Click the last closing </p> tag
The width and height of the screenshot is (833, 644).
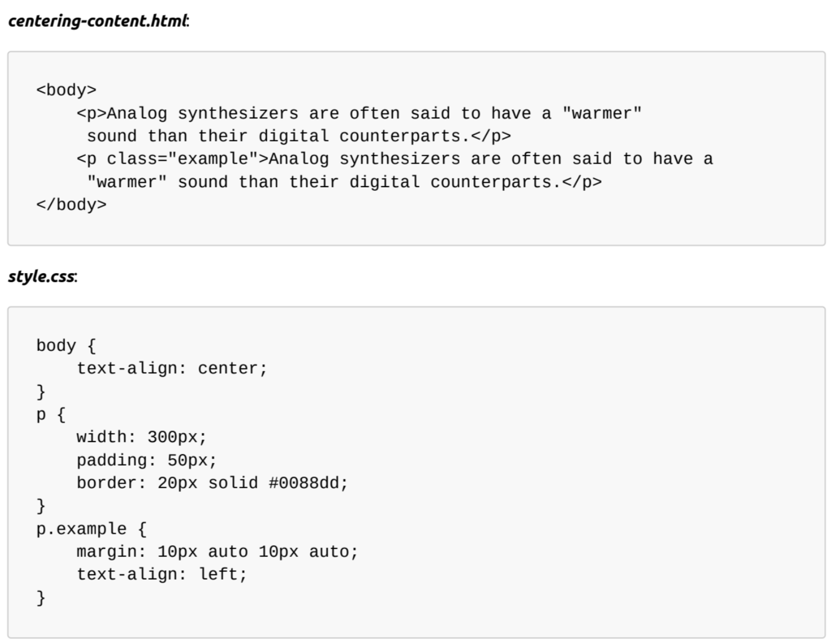coord(582,182)
